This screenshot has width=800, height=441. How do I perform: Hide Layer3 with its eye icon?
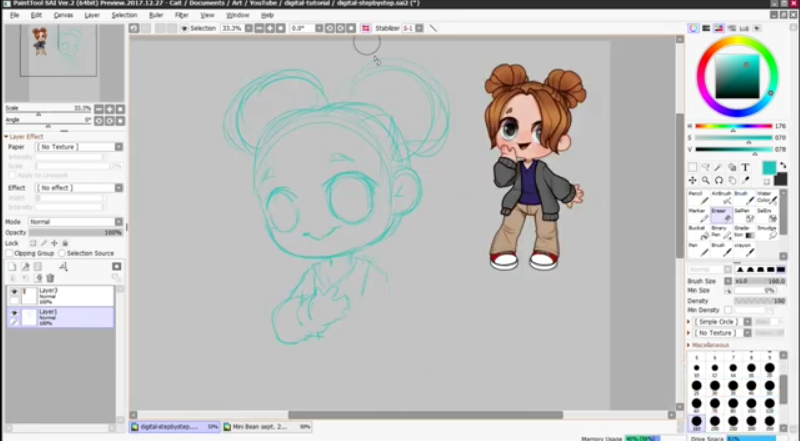(14, 291)
